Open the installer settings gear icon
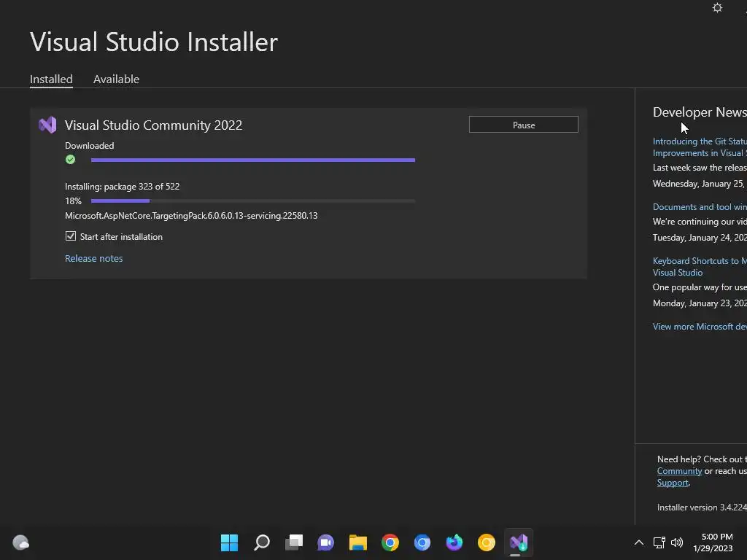Viewport: 747px width, 560px height. pyautogui.click(x=717, y=7)
